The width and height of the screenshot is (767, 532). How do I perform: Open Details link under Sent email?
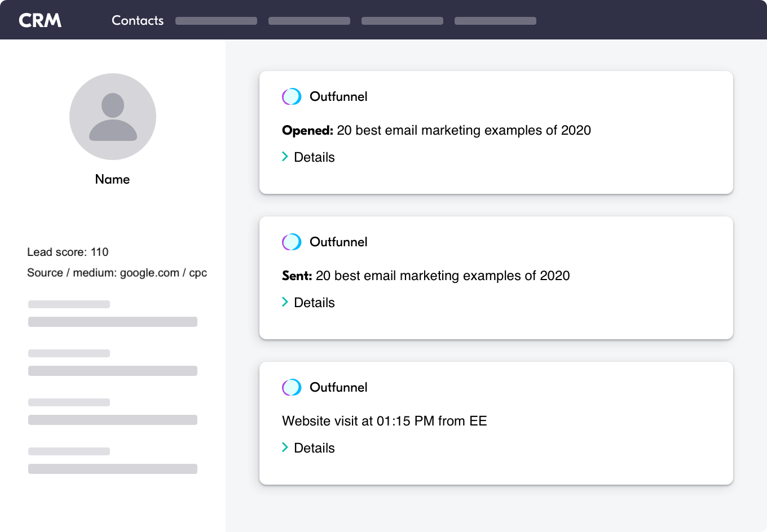click(314, 303)
